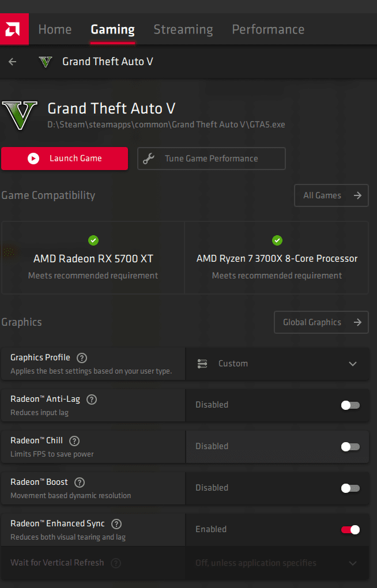This screenshot has width=377, height=588.
Task: Go back using the left arrow
Action: (13, 62)
